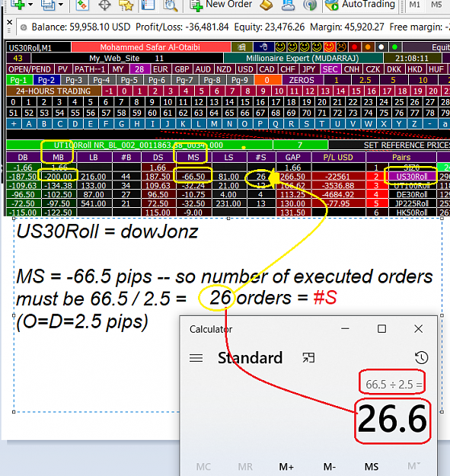Viewport: 450px width, 476px height.
Task: Click letter K in the blue alphabet row
Action: coord(183,123)
